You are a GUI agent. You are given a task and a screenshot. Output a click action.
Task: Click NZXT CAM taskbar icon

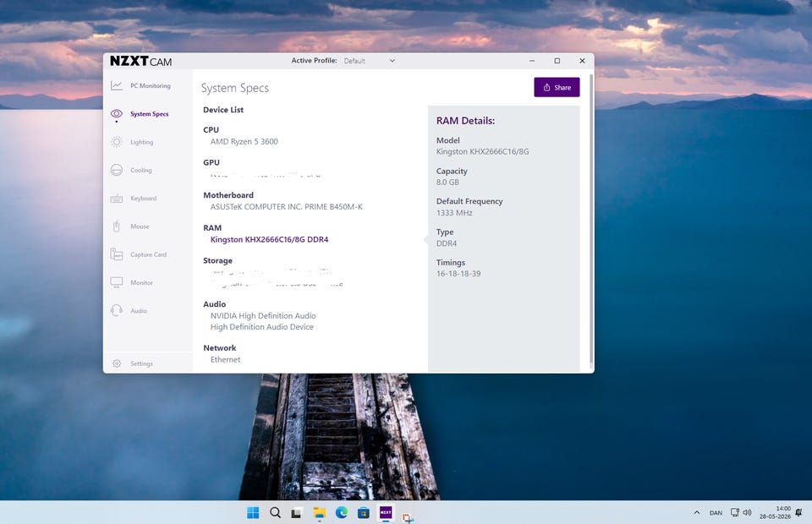tap(386, 513)
